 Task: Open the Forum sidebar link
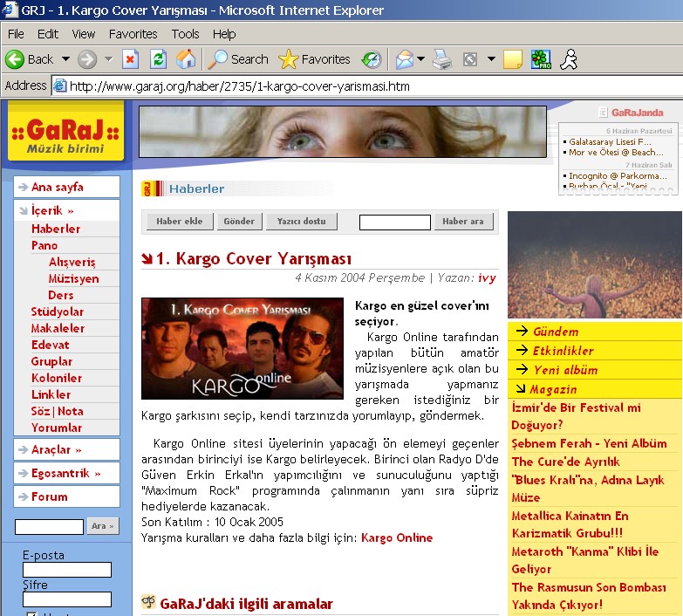pyautogui.click(x=49, y=496)
